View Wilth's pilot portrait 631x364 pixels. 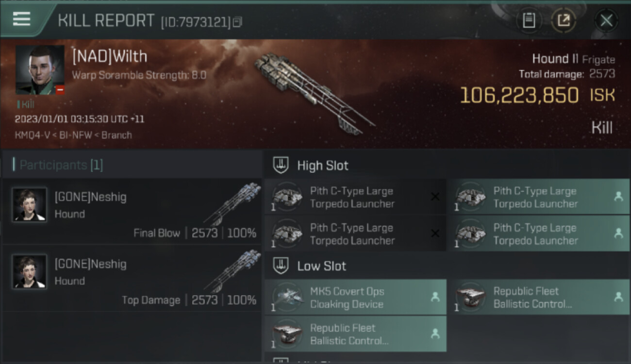[x=40, y=70]
